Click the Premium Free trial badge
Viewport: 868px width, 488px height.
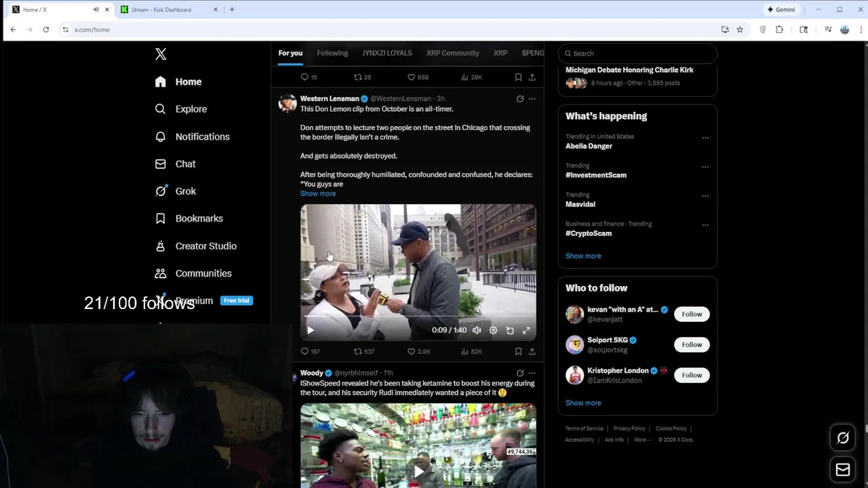click(x=237, y=300)
